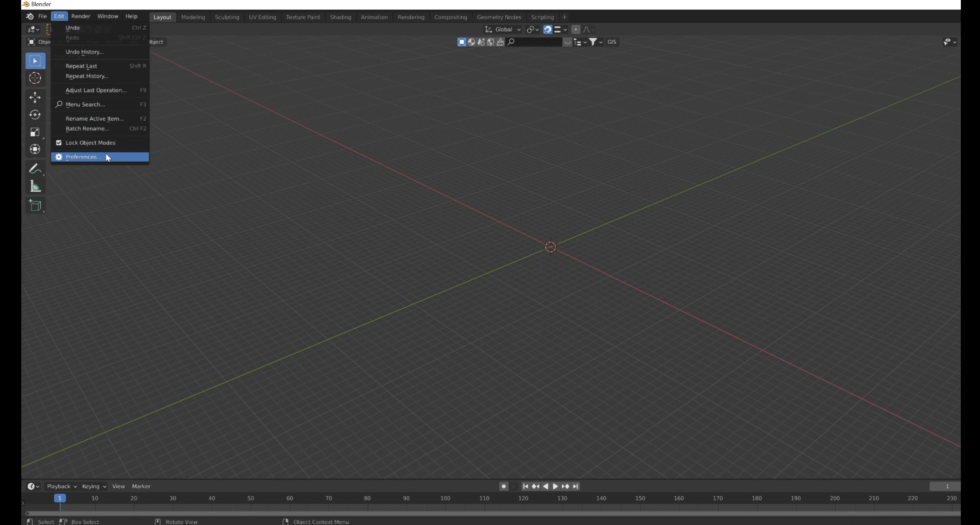Select the Measure ruler tool
The width and height of the screenshot is (980, 525).
coord(35,186)
